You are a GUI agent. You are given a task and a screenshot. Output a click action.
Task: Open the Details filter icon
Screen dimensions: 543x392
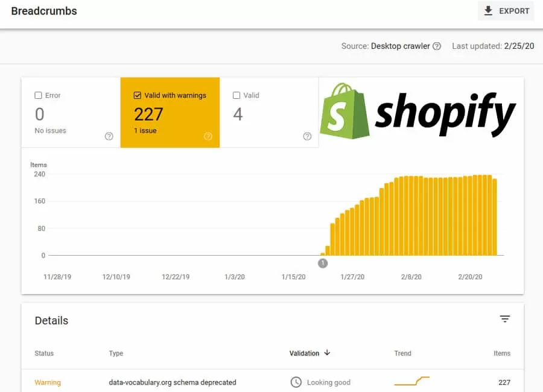[505, 319]
